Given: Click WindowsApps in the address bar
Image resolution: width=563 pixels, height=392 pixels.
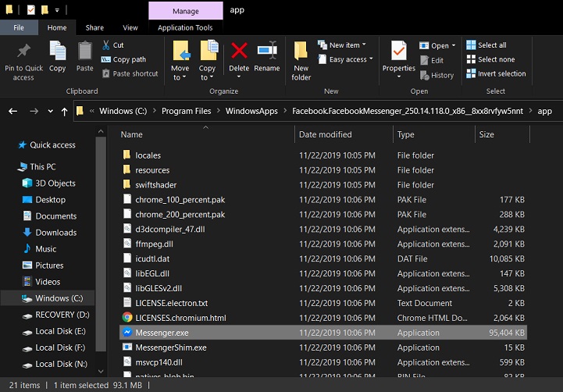Looking at the screenshot, I should point(251,111).
